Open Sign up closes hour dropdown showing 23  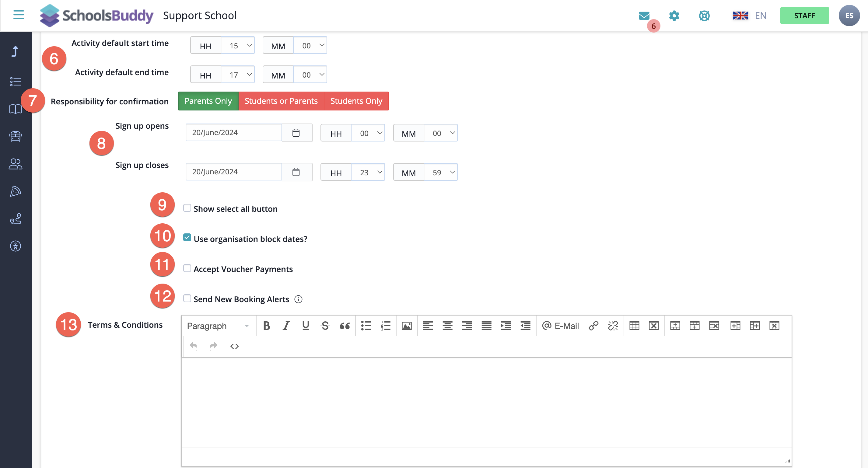368,173
